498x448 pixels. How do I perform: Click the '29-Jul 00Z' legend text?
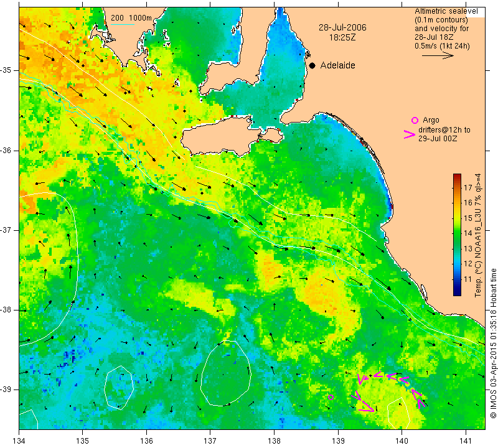point(438,138)
